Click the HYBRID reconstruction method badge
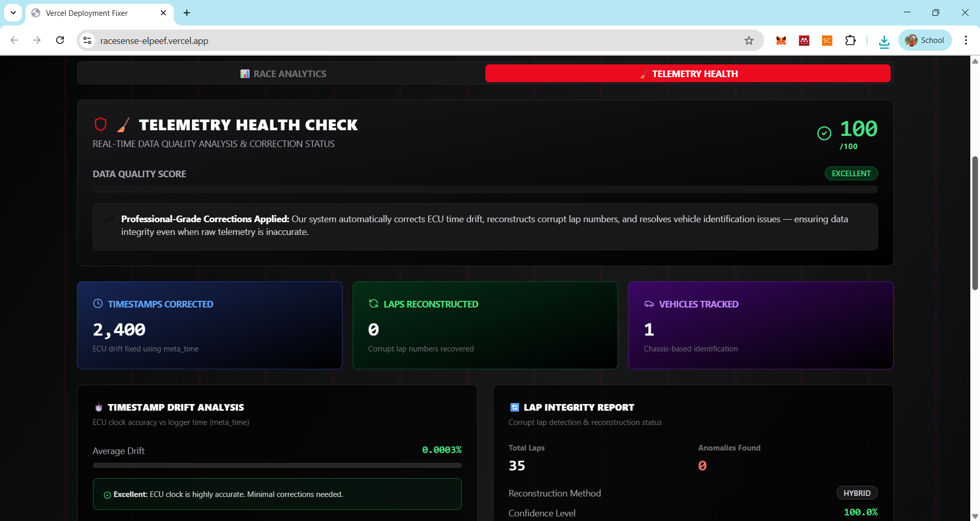The width and height of the screenshot is (980, 521). click(857, 493)
